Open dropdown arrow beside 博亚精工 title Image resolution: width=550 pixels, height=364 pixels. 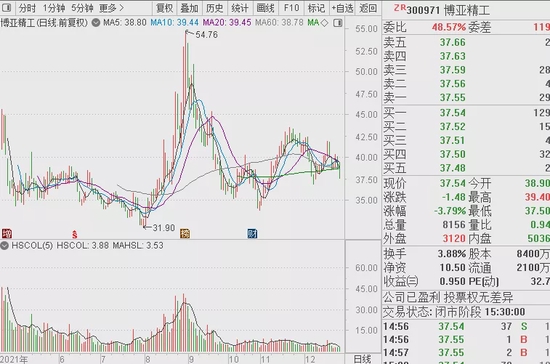click(x=96, y=23)
